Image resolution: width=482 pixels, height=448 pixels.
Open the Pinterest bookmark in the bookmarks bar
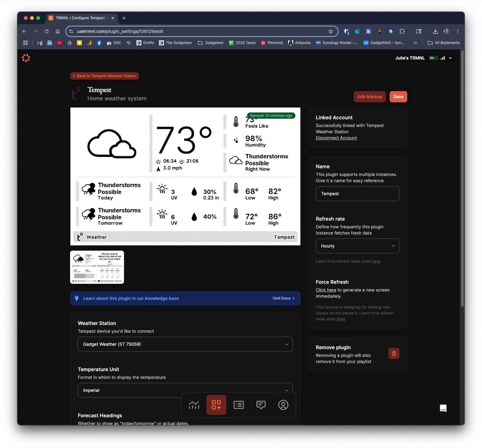(x=272, y=43)
